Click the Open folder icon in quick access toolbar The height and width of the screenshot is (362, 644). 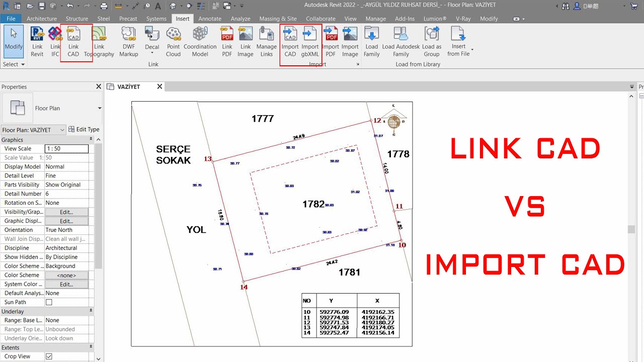coord(30,6)
